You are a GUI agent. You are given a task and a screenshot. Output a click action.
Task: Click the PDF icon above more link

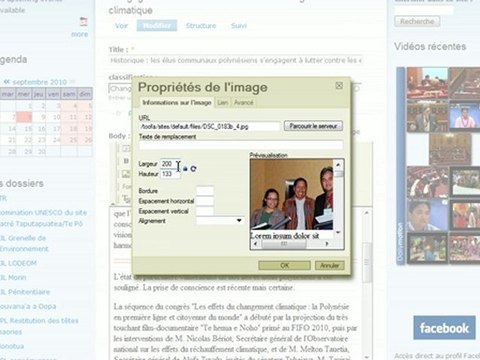[x=83, y=22]
